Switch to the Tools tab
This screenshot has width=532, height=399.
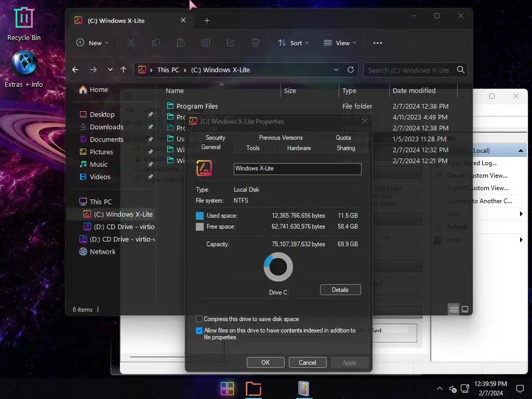tap(253, 148)
